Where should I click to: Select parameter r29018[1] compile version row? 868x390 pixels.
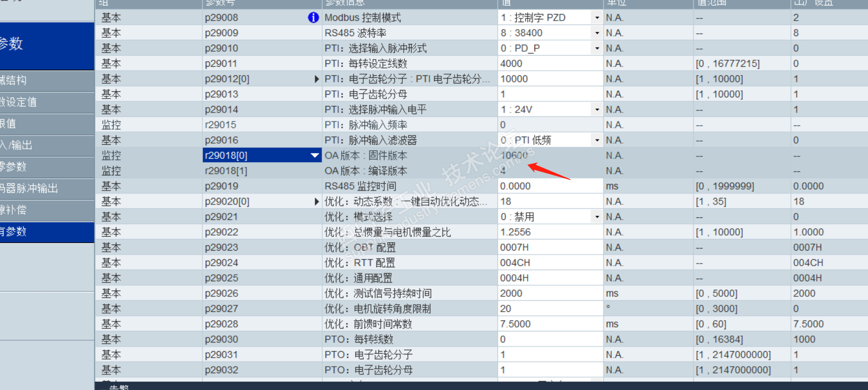pos(226,171)
